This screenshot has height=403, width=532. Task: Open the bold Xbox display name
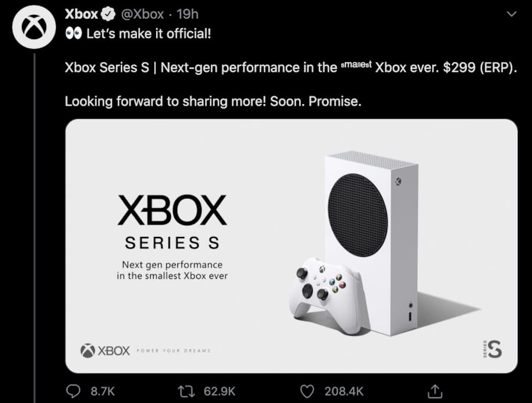pyautogui.click(x=81, y=14)
